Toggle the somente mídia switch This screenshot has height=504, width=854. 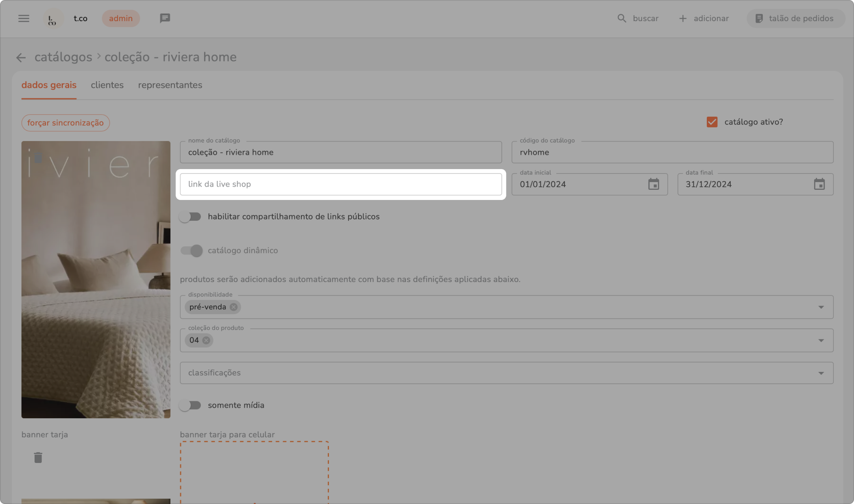pyautogui.click(x=190, y=405)
